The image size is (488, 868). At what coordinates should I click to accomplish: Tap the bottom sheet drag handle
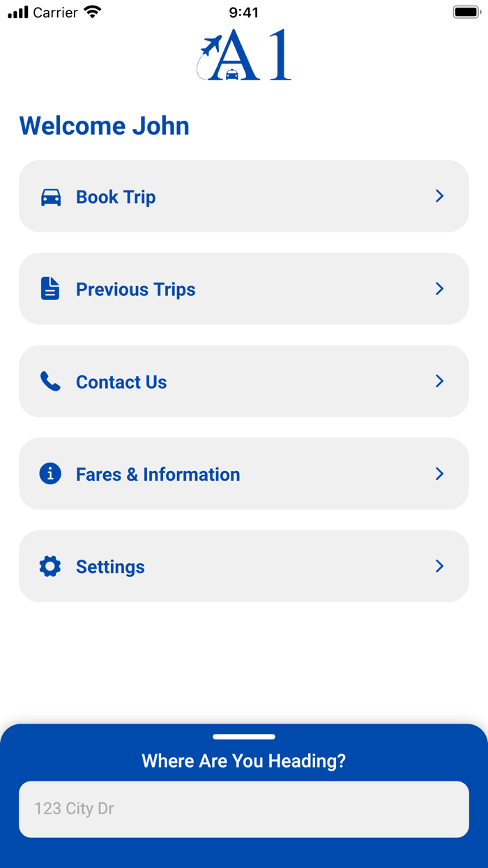pos(244,737)
